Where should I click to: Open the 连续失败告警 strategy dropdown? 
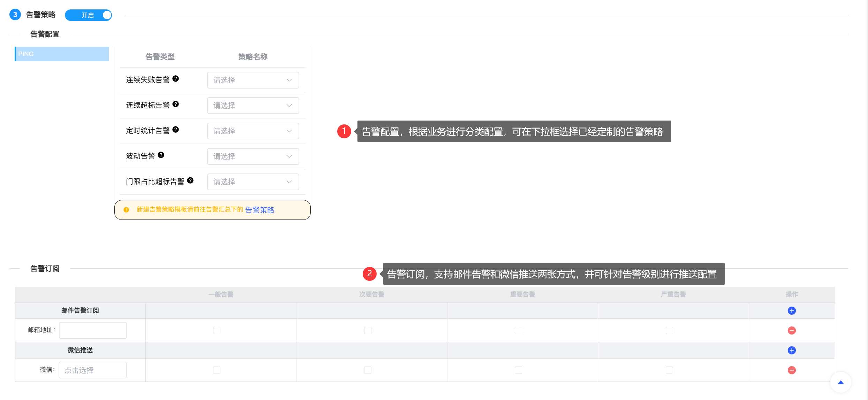click(253, 80)
